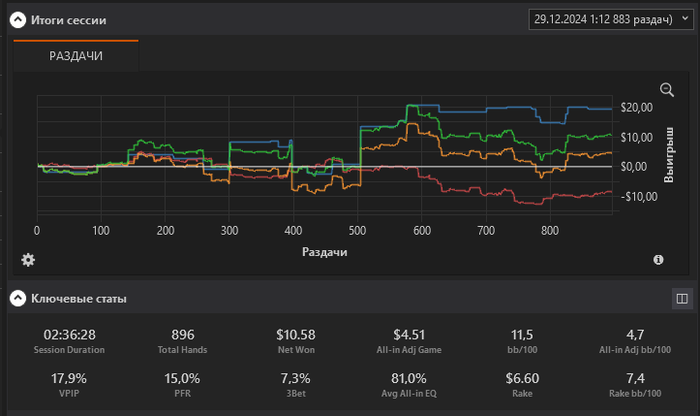
Task: Click the 3Bet 7,3% stat
Action: tap(296, 379)
